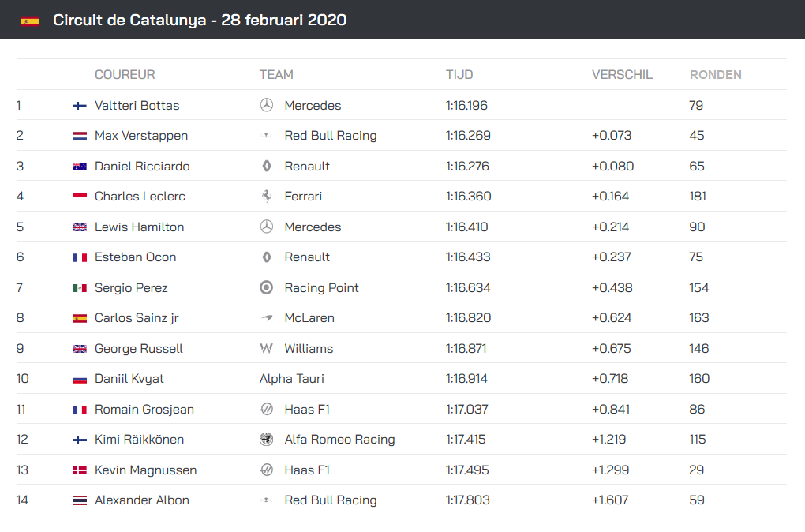Click the Haas F1 logo beside Romain Grosjean
Screen dimensions: 805x532
pos(267,410)
